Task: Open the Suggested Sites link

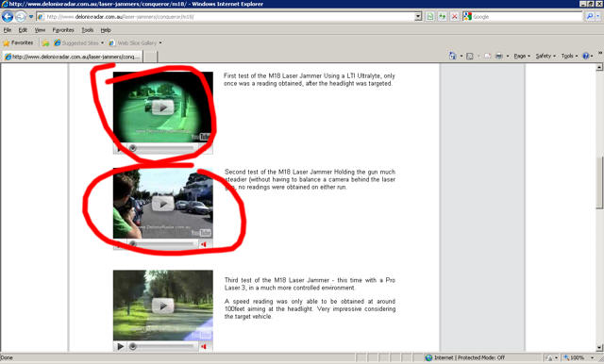Action: [79, 43]
